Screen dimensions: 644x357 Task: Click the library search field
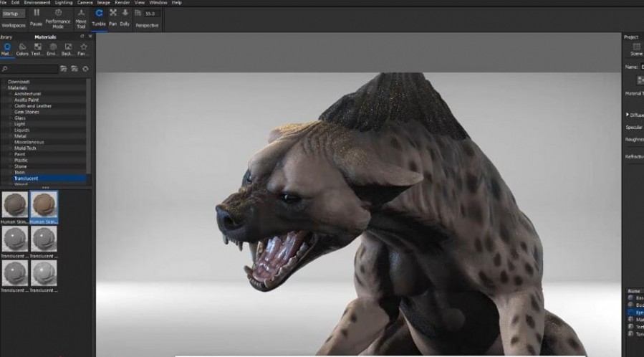pyautogui.click(x=29, y=69)
